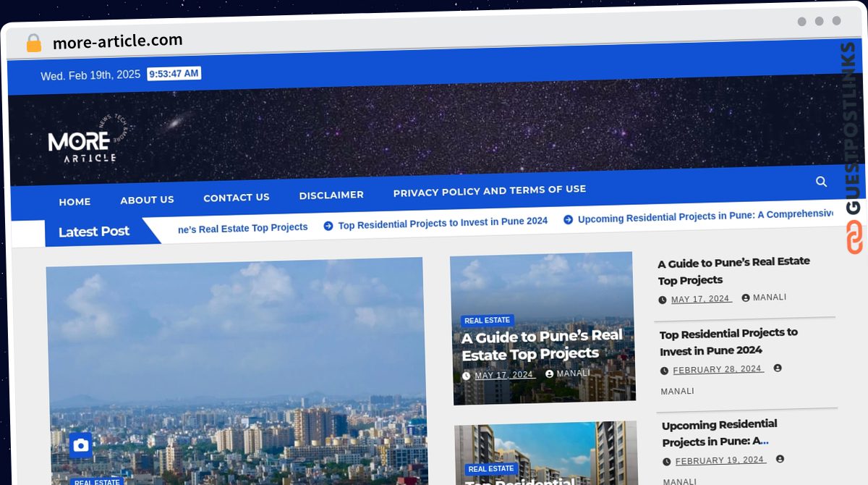Click MANALI next to sidebar MAY 17, 2024
The width and height of the screenshot is (868, 485).
pyautogui.click(x=770, y=298)
